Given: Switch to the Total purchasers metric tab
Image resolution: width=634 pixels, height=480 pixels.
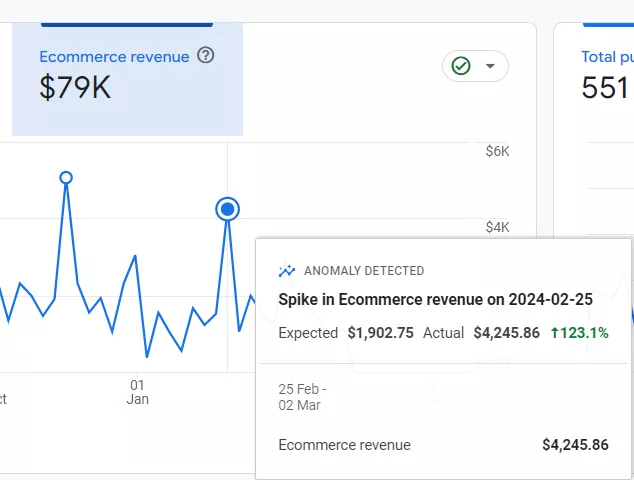Looking at the screenshot, I should click(607, 57).
